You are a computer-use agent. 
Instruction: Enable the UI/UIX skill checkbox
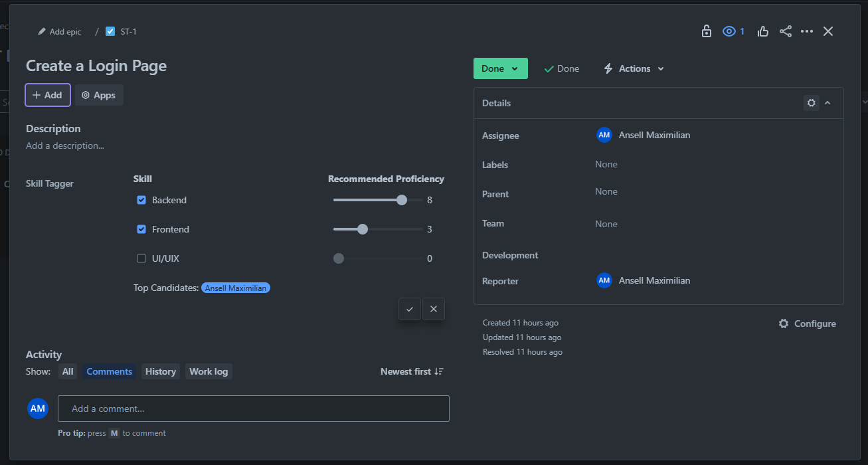point(141,258)
